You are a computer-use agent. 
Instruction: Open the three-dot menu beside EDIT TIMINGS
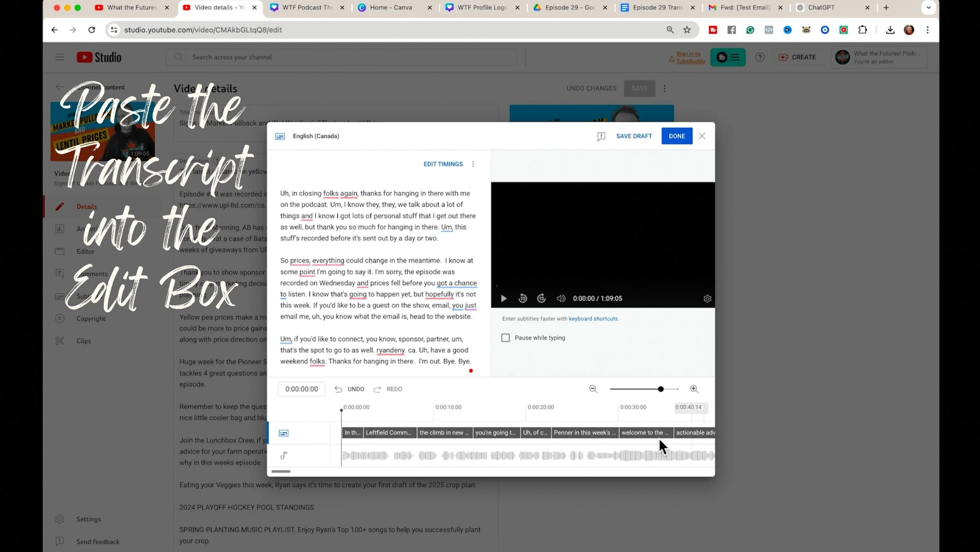(473, 164)
